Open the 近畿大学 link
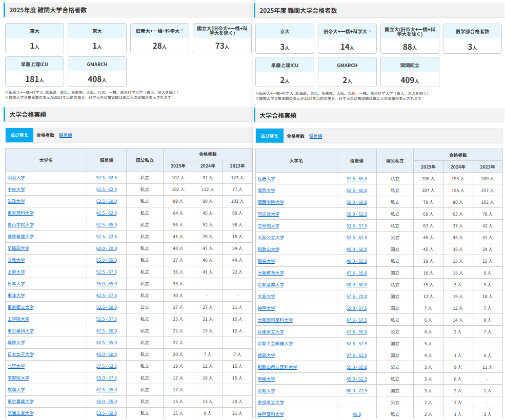This screenshot has width=505, height=420. [267, 179]
